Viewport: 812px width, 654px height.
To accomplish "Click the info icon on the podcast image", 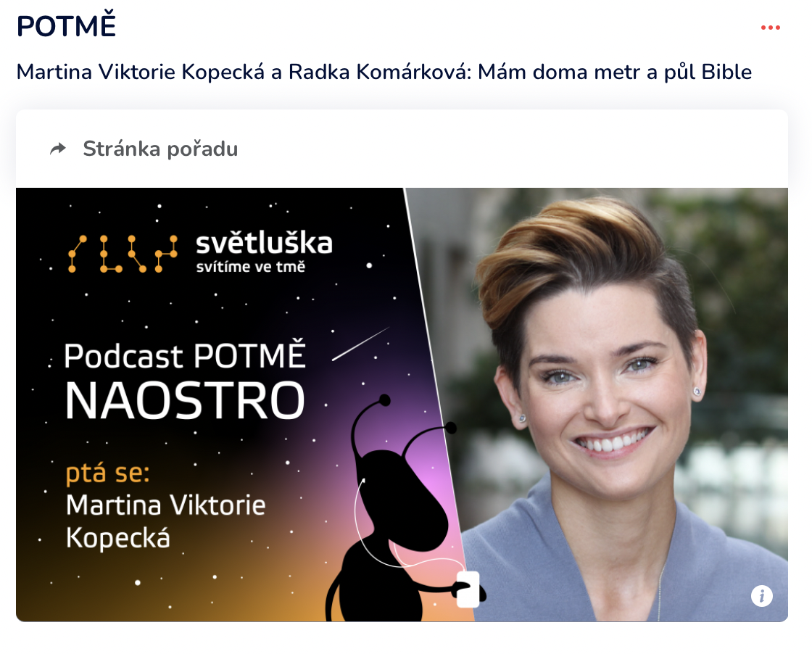I will (761, 595).
